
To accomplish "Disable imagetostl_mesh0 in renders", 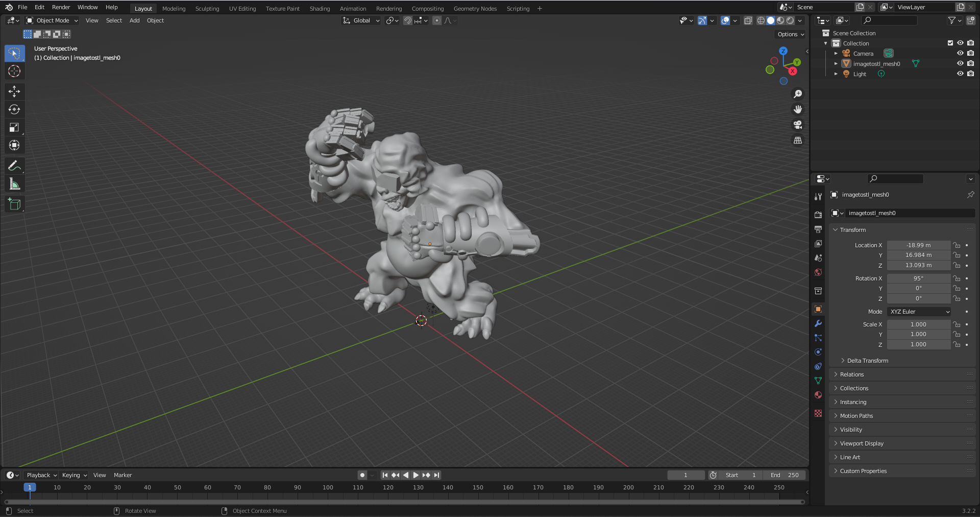I will pos(970,63).
